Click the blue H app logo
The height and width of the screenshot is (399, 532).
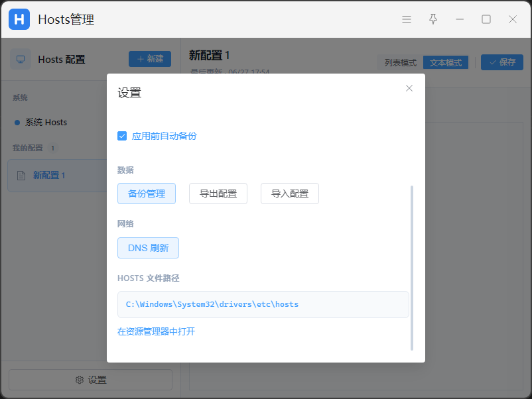click(x=19, y=19)
